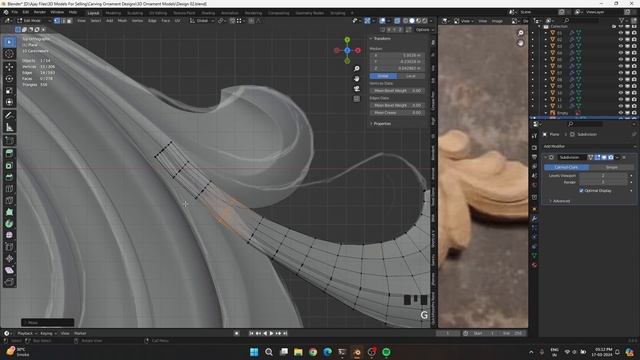Open the Playback dropdown in timeline
The image size is (640, 360).
tap(27, 333)
